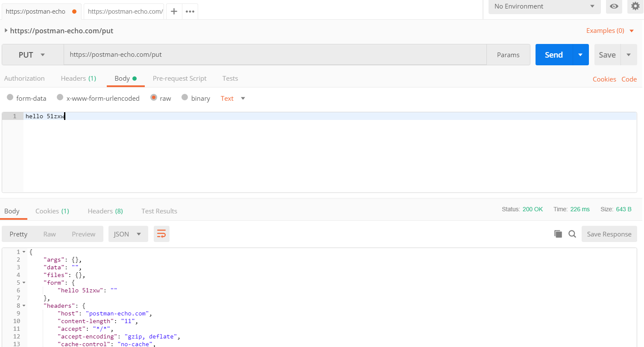
Task: Open the settings gear icon
Action: [x=635, y=6]
